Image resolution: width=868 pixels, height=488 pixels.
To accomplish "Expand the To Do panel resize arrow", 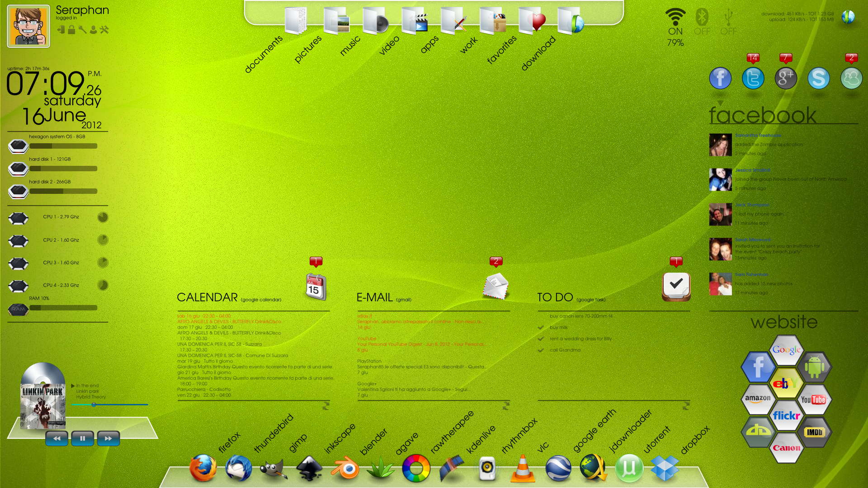I will pyautogui.click(x=686, y=406).
